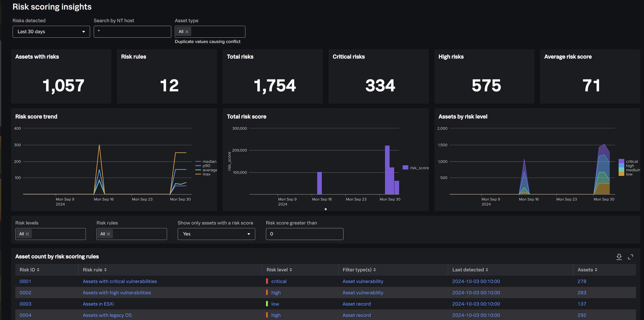
Task: Open risk rule 0001
Action: click(x=25, y=281)
